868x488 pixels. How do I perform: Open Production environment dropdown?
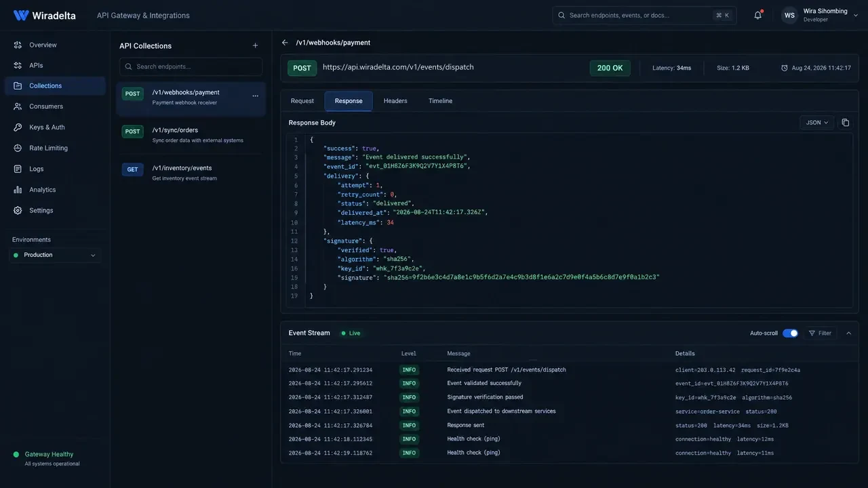point(55,255)
